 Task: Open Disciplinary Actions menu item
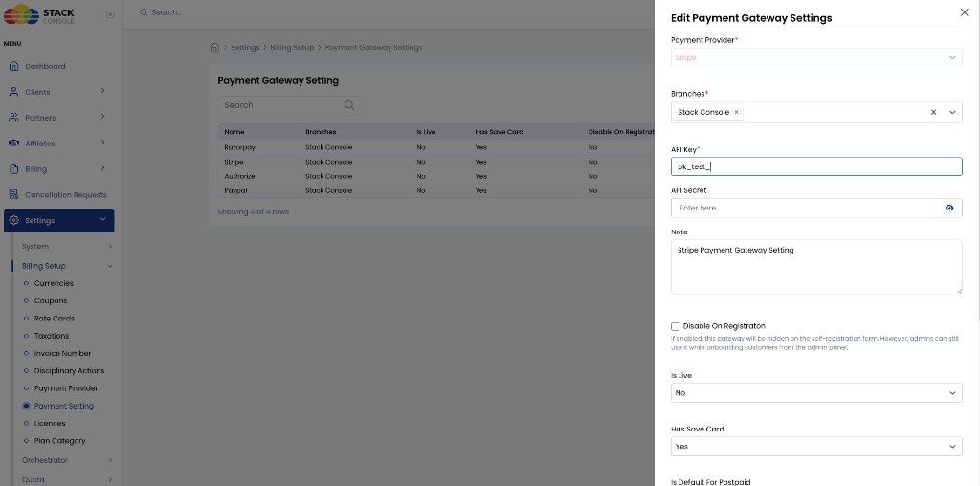point(69,371)
